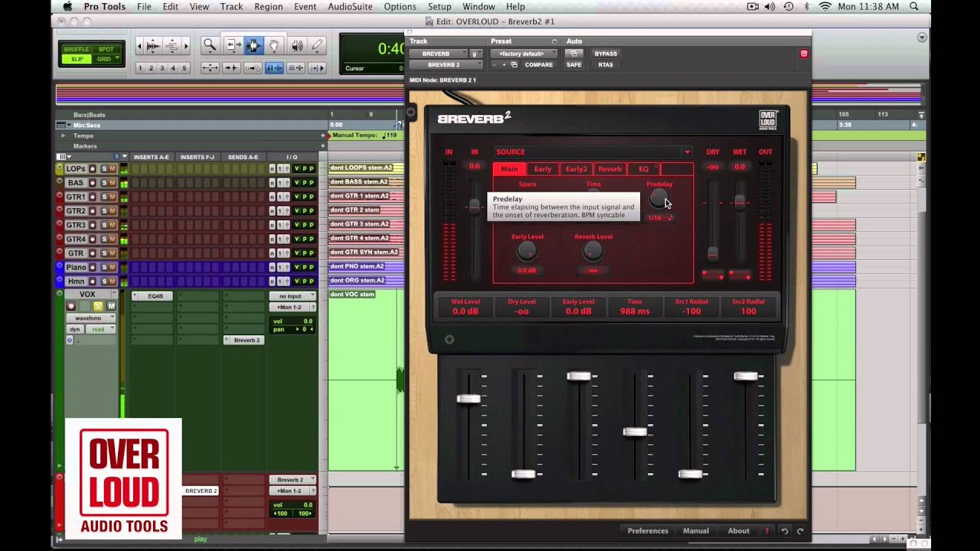980x551 pixels.
Task: Select the Pencil tool
Action: click(317, 46)
